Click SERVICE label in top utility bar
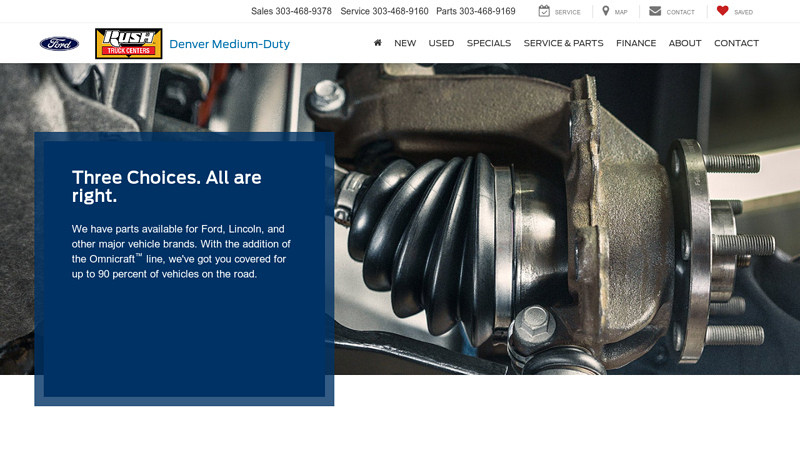Image resolution: width=800 pixels, height=450 pixels. coord(567,12)
